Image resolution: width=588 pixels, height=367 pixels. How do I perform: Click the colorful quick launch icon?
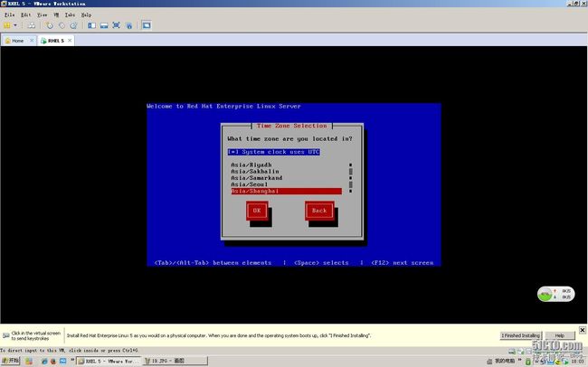click(x=29, y=362)
